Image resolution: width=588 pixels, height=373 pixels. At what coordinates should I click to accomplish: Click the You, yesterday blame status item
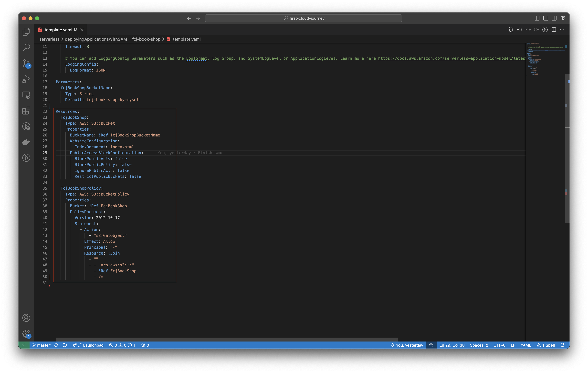point(407,345)
